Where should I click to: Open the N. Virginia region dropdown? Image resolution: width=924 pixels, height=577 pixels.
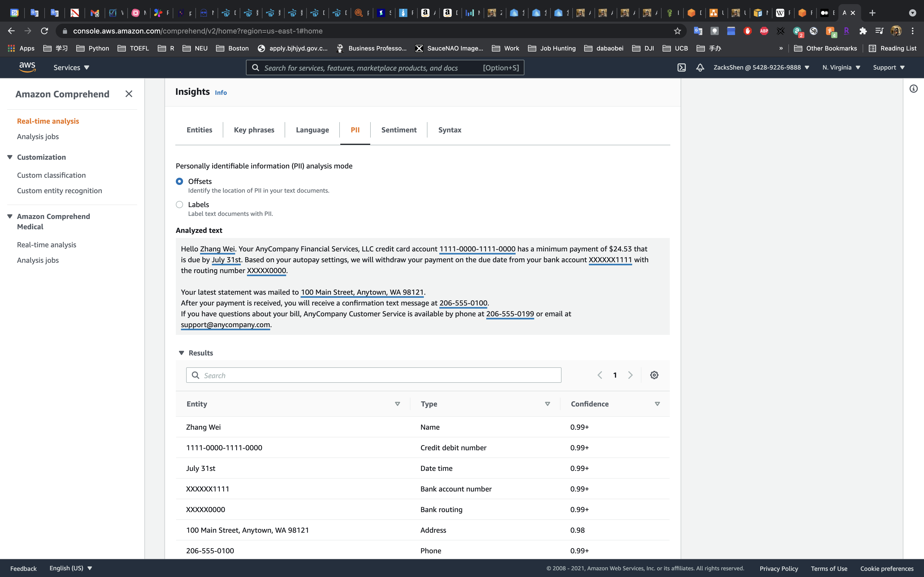tap(841, 67)
